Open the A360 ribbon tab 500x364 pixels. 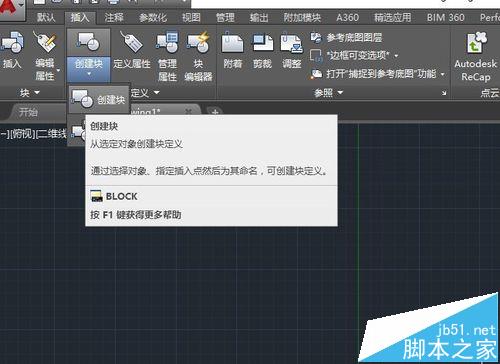pos(347,17)
